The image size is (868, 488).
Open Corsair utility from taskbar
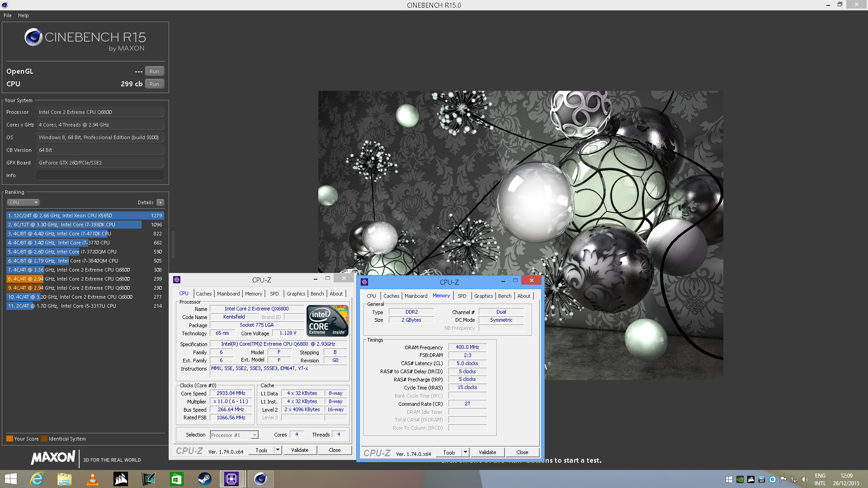pos(121,479)
